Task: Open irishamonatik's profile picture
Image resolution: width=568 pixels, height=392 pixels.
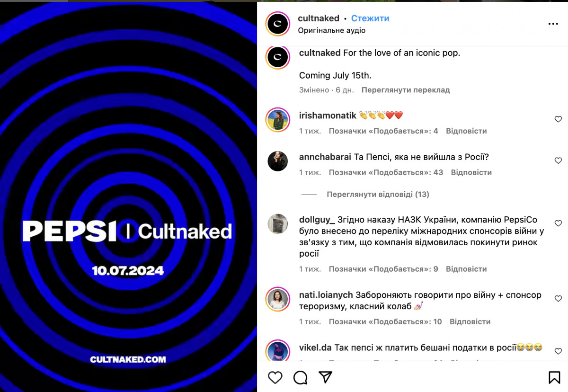Action: pyautogui.click(x=277, y=119)
